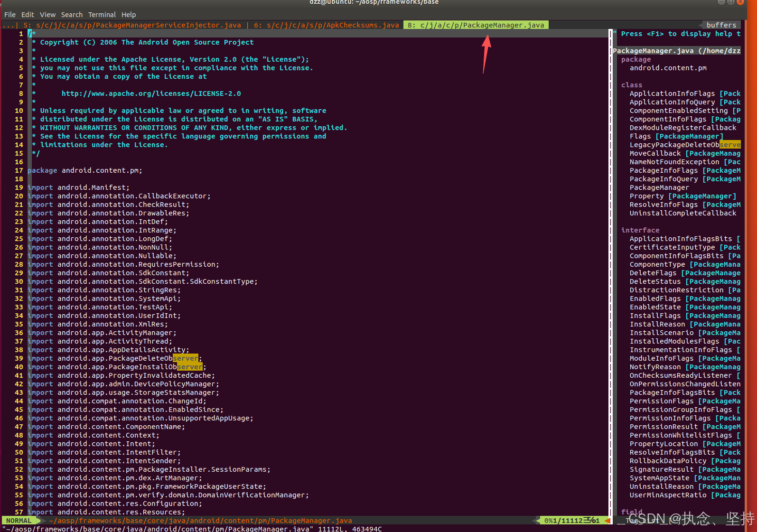Click import android.annotation.RequiresPermission line
757x532 pixels.
click(123, 264)
